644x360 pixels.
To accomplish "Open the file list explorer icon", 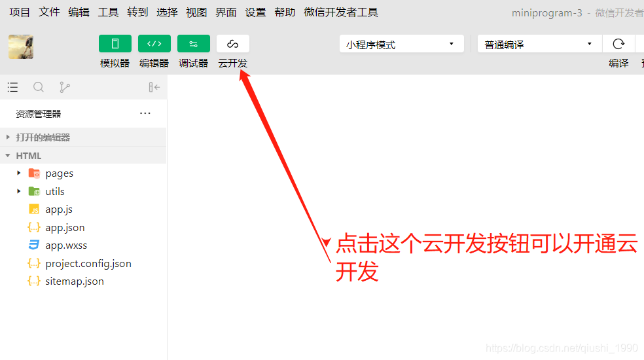I will [x=12, y=87].
